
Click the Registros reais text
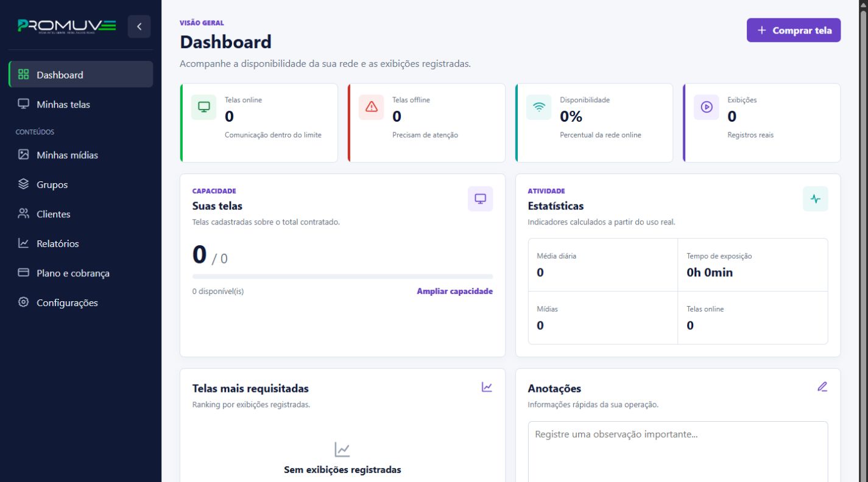(750, 135)
